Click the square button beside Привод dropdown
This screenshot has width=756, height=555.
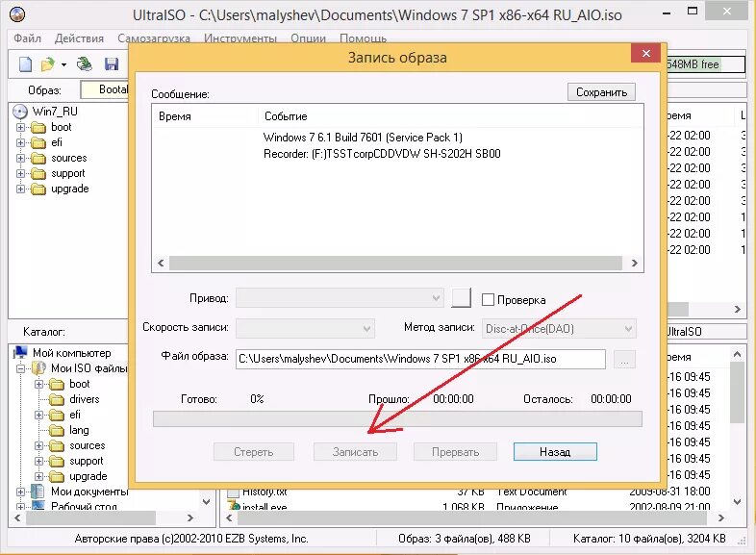pos(462,297)
